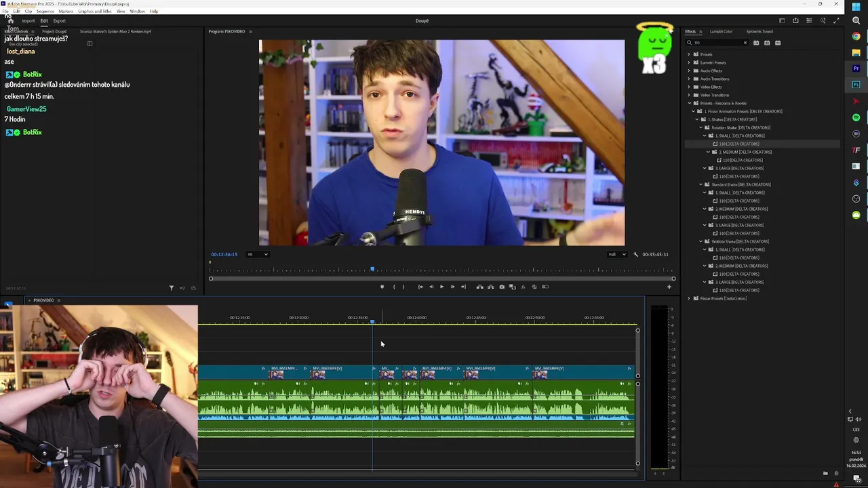The width and height of the screenshot is (868, 488).
Task: Toggle YUV Effects filter
Action: pyautogui.click(x=778, y=43)
